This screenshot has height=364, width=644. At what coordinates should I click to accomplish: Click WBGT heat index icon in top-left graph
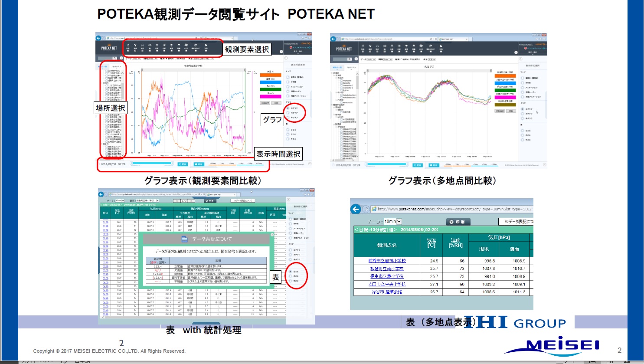click(196, 46)
